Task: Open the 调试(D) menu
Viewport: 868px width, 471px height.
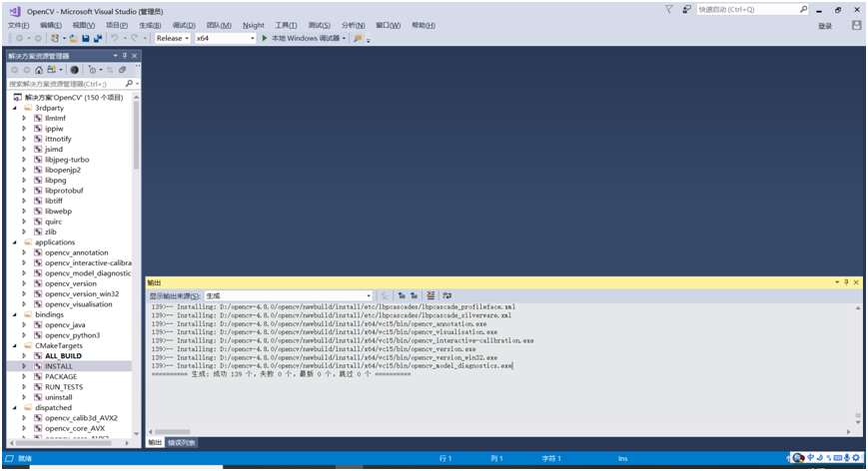Action: point(184,25)
